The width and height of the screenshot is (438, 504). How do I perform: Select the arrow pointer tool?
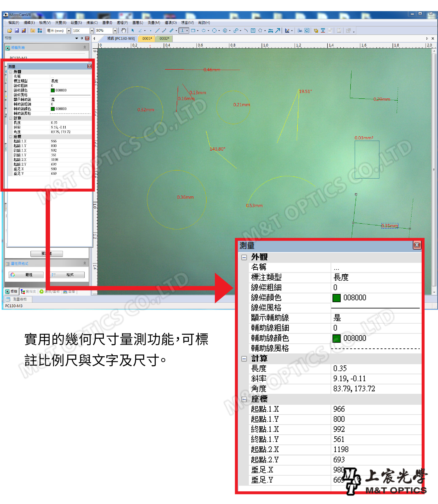coord(133,30)
